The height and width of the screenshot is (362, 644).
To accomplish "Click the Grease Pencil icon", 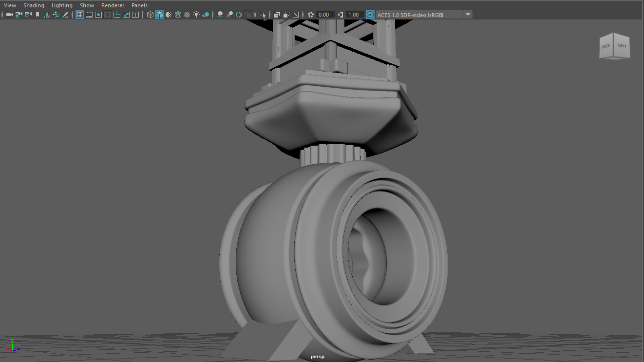I will 65,15.
